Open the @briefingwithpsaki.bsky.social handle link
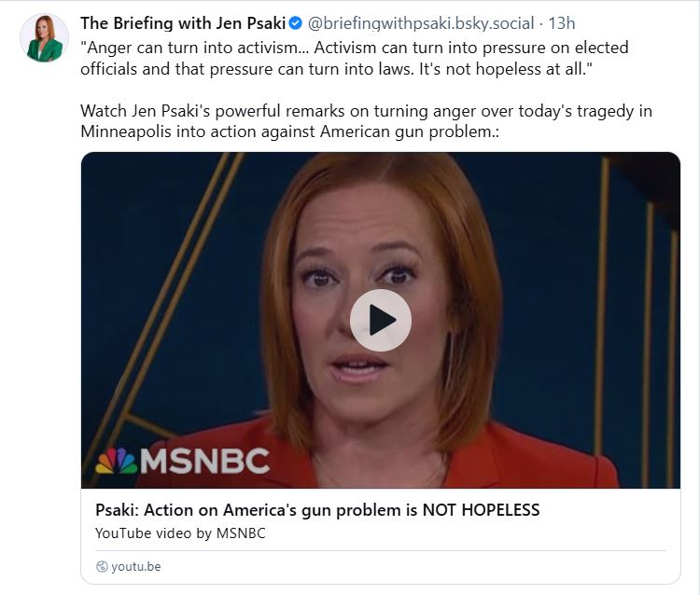Screen dimensions: 700x595 [x=421, y=23]
